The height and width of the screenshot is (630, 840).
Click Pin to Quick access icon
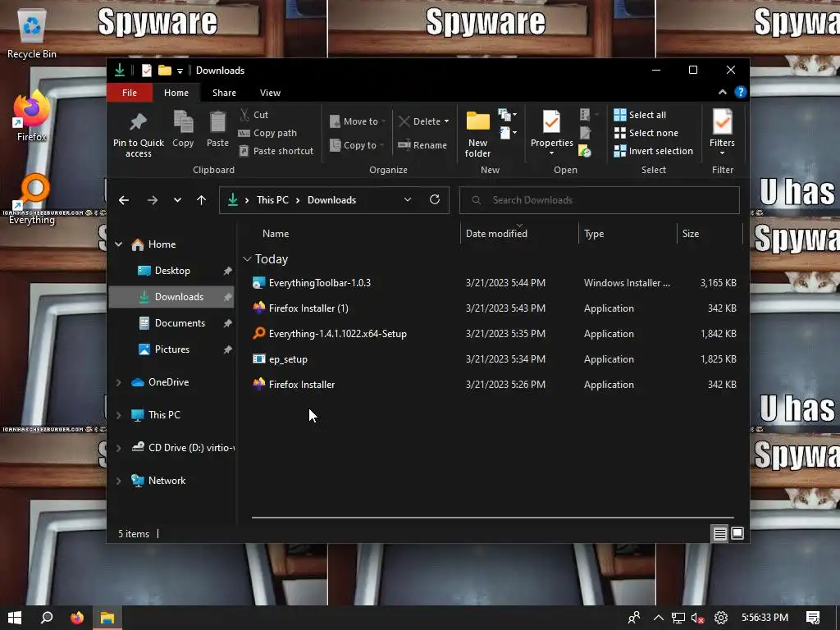138,123
